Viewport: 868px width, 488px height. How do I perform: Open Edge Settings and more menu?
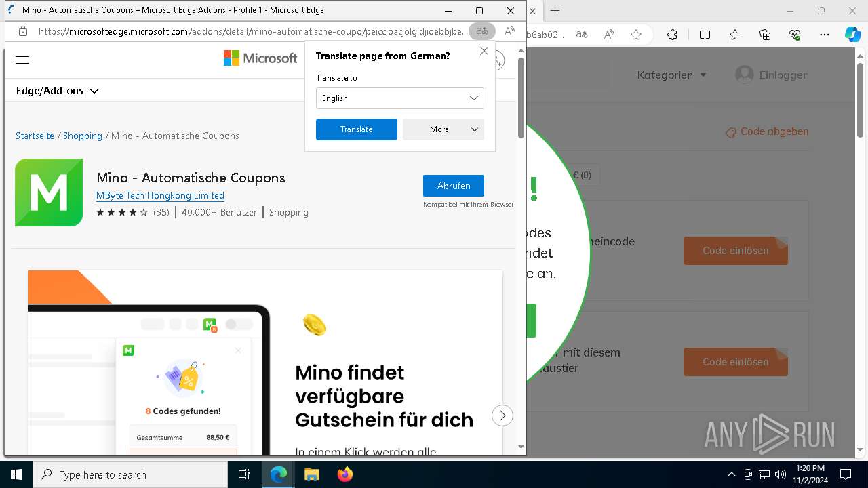(825, 35)
